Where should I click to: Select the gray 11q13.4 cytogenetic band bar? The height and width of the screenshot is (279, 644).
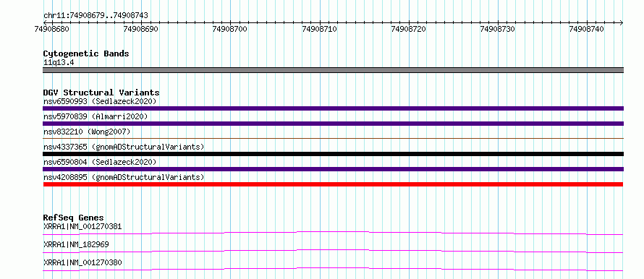pyautogui.click(x=333, y=70)
